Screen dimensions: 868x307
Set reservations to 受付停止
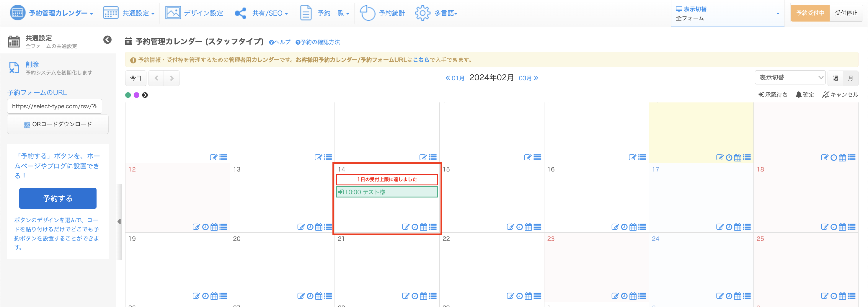pyautogui.click(x=846, y=13)
